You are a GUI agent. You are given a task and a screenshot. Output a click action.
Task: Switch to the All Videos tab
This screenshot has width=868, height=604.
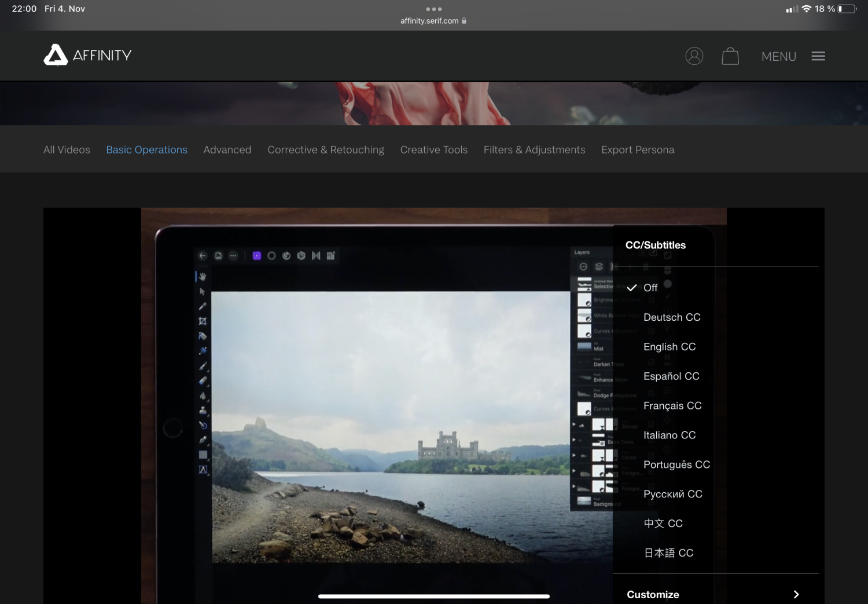tap(67, 150)
